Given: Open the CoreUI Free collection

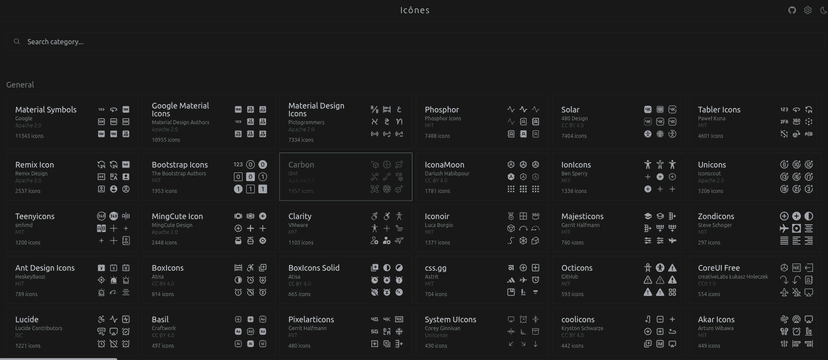Looking at the screenshot, I should 755,280.
